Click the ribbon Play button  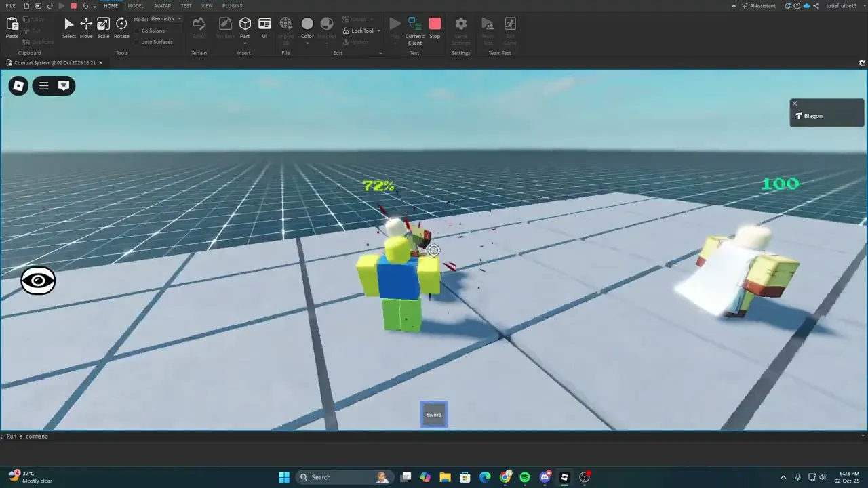click(395, 28)
